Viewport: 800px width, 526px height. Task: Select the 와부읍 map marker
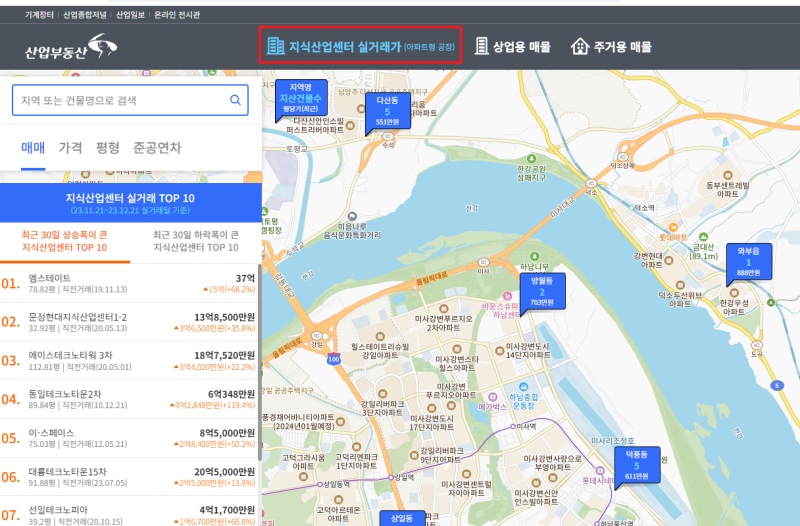tap(748, 263)
